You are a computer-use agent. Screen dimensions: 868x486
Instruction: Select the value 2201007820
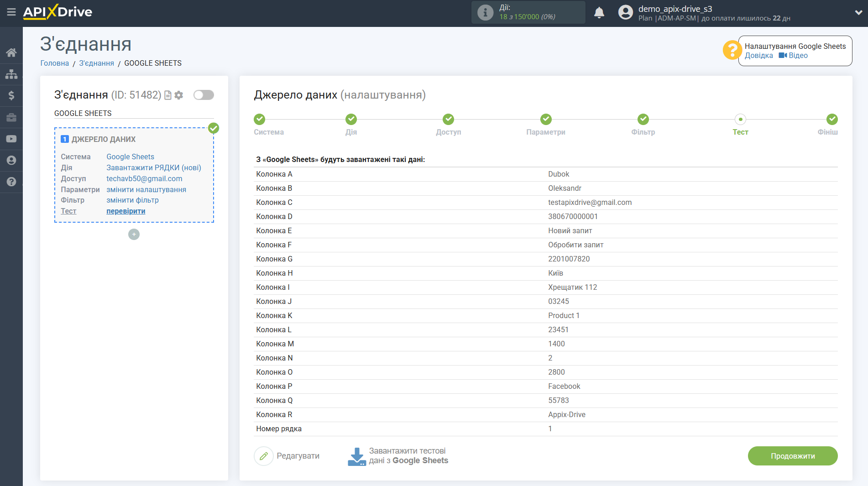(x=569, y=259)
